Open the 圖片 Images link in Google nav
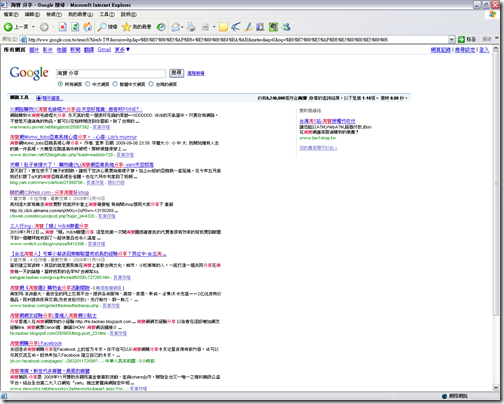This screenshot has height=404, width=504. pyautogui.click(x=34, y=50)
